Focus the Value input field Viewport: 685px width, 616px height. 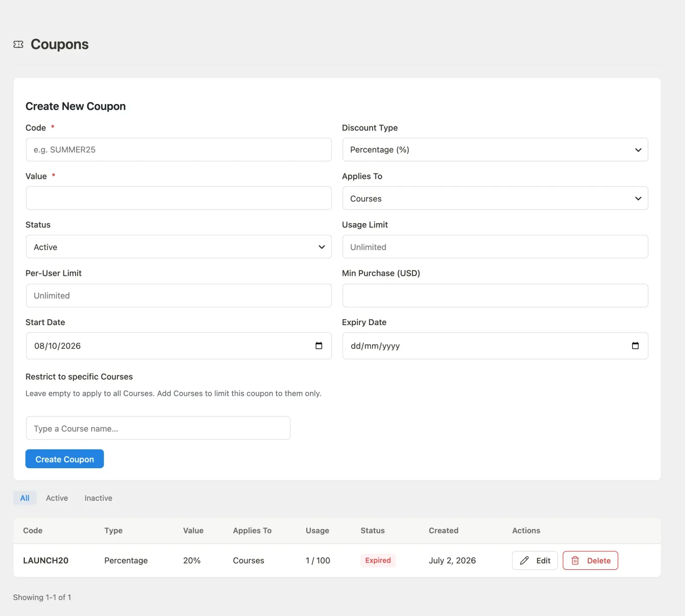pos(179,198)
